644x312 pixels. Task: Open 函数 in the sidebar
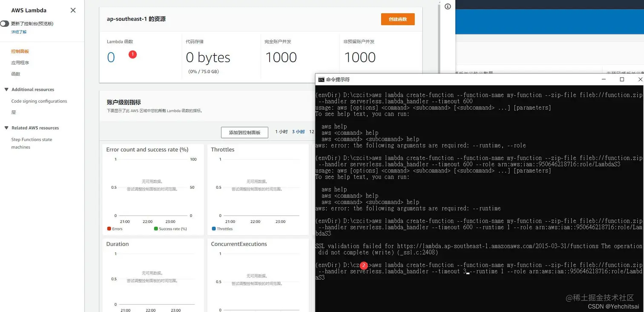pyautogui.click(x=16, y=74)
